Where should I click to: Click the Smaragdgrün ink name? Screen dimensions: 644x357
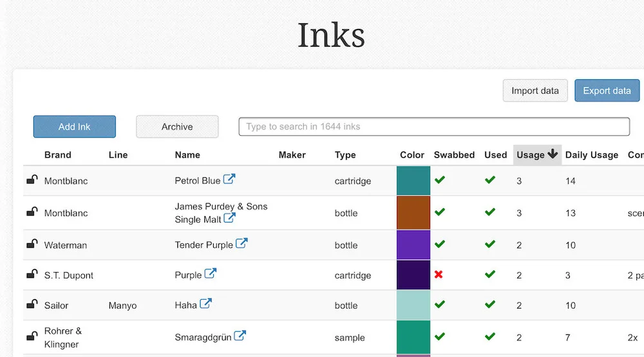[x=203, y=337]
